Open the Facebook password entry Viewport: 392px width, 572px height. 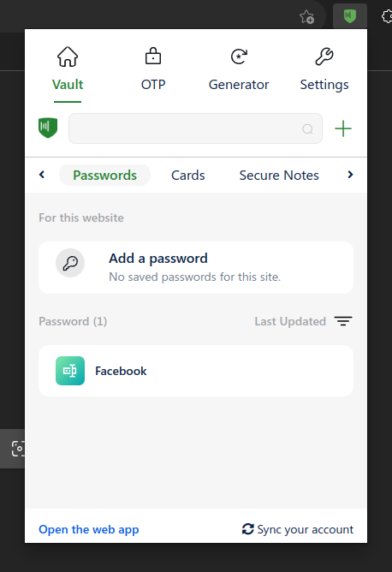(x=196, y=371)
